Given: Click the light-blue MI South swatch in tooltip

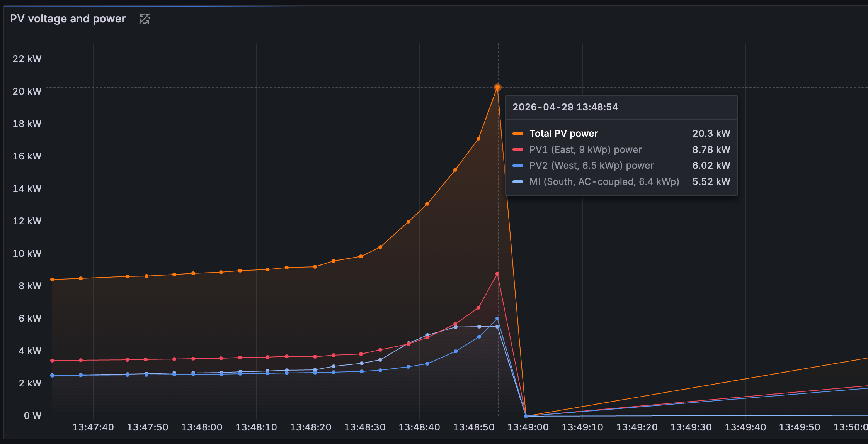Looking at the screenshot, I should click(x=517, y=182).
